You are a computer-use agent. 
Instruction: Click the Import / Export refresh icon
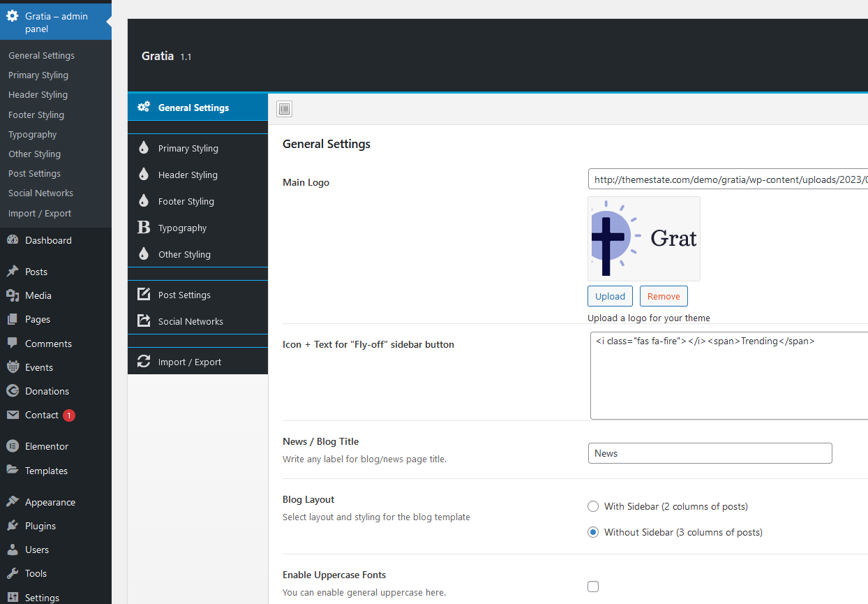(x=144, y=362)
